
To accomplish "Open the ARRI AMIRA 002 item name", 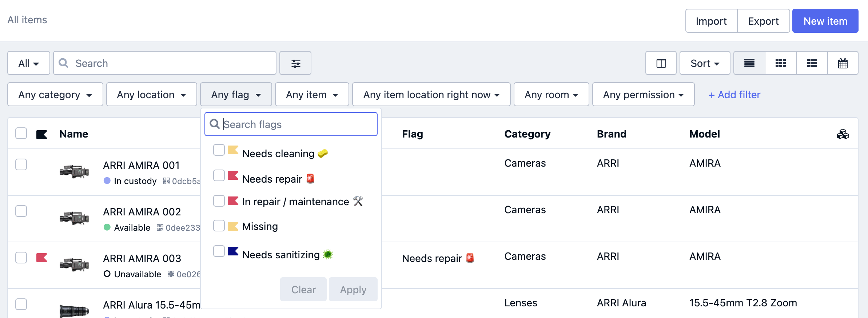I will click(142, 212).
